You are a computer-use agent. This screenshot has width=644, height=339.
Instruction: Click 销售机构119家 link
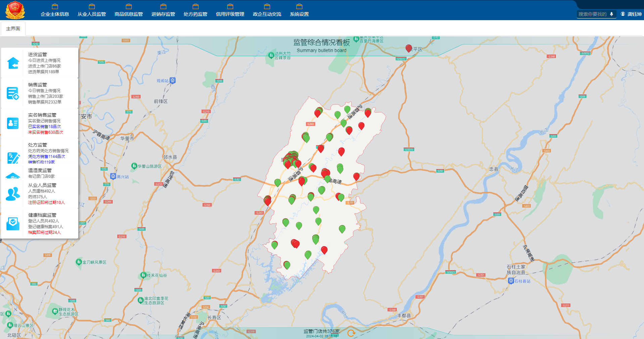tap(41, 162)
